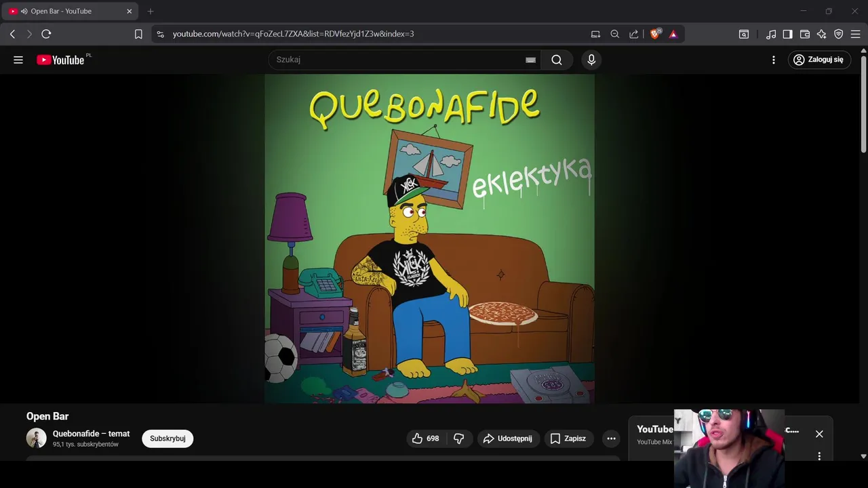Screen dimensions: 868x488
Task: Go back in browser history
Action: tap(12, 34)
